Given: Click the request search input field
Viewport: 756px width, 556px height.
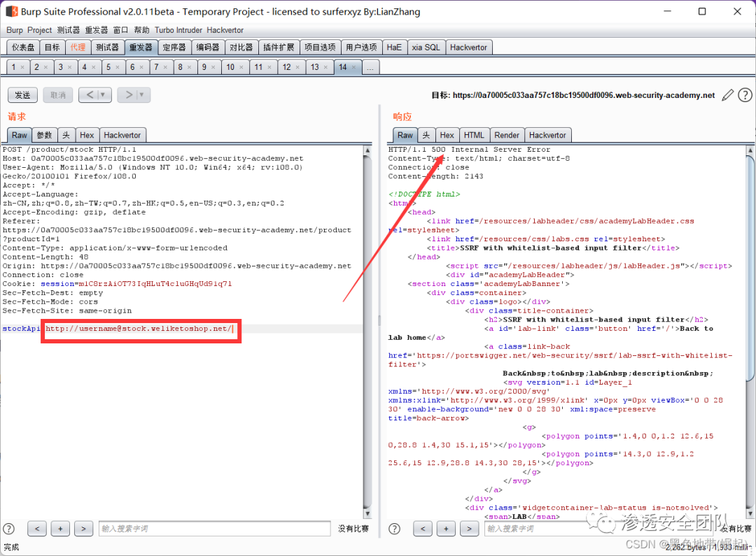Looking at the screenshot, I should (215, 529).
